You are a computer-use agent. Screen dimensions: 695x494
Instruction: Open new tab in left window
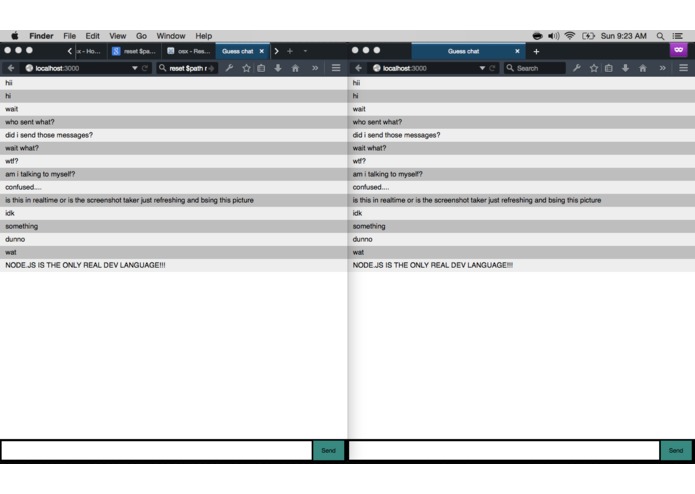point(290,51)
